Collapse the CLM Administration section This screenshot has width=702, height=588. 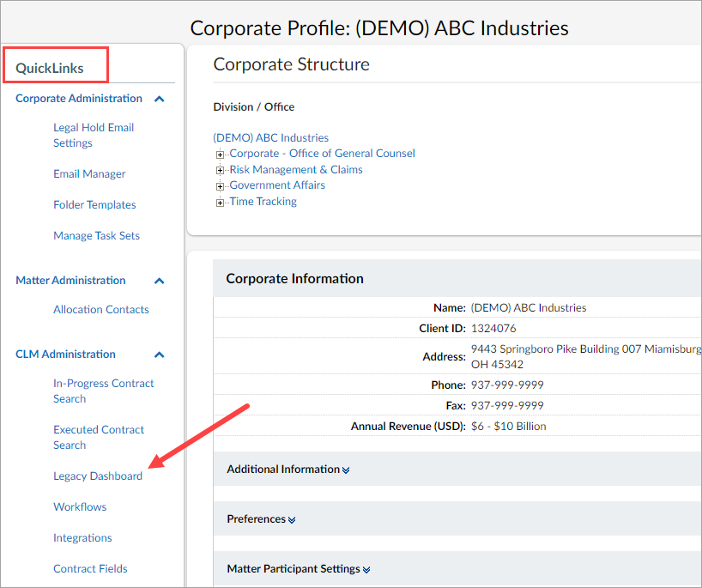[159, 354]
